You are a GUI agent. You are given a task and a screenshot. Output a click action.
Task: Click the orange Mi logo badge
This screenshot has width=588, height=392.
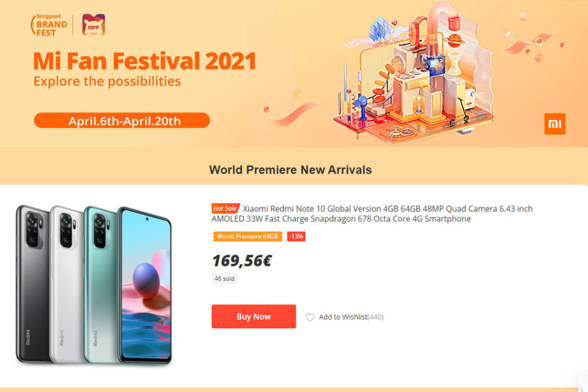(x=555, y=123)
